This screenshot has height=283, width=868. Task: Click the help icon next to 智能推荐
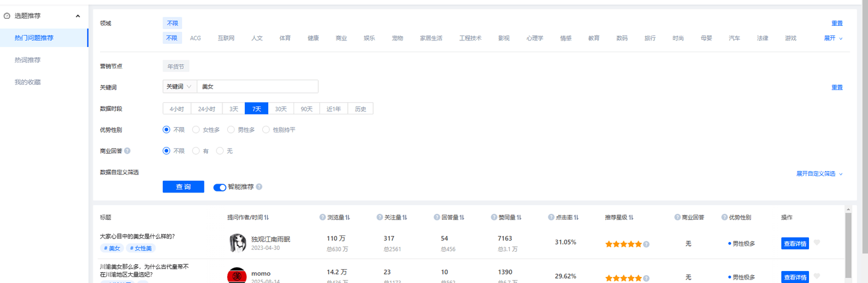point(259,187)
